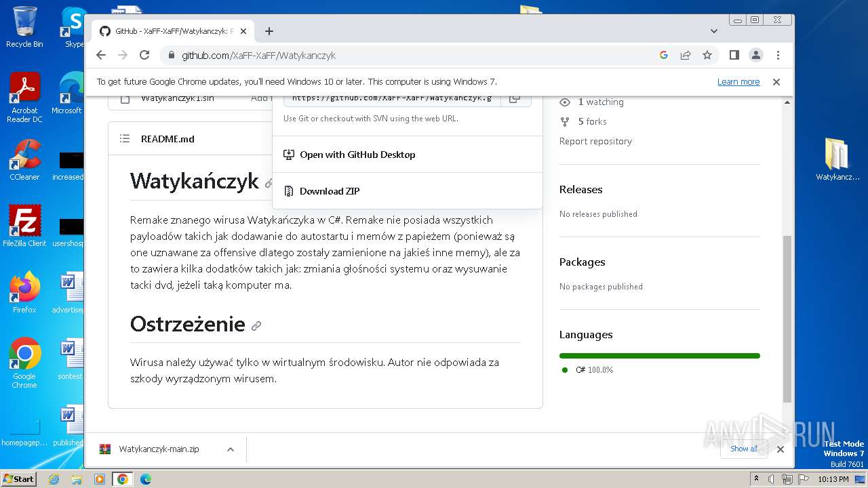Open the taskbar clock showing 10:13 PM
Screen dimensions: 868x488
point(833,479)
